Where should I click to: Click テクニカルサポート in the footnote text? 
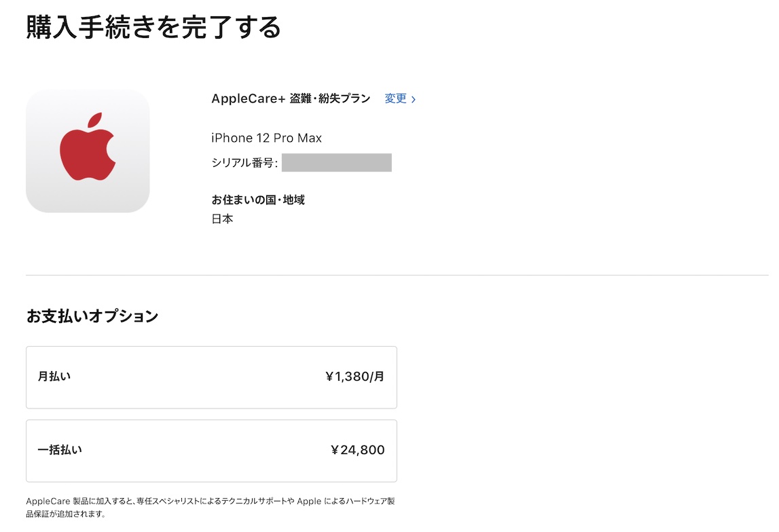(261, 501)
